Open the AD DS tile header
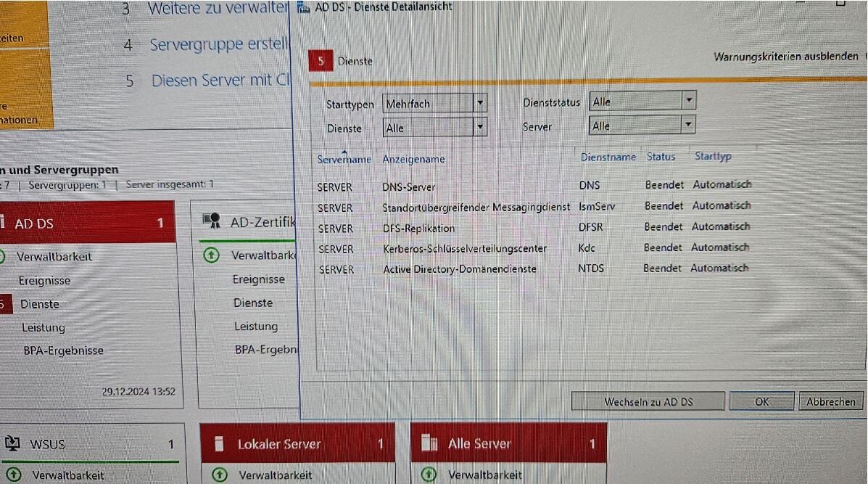 88,223
